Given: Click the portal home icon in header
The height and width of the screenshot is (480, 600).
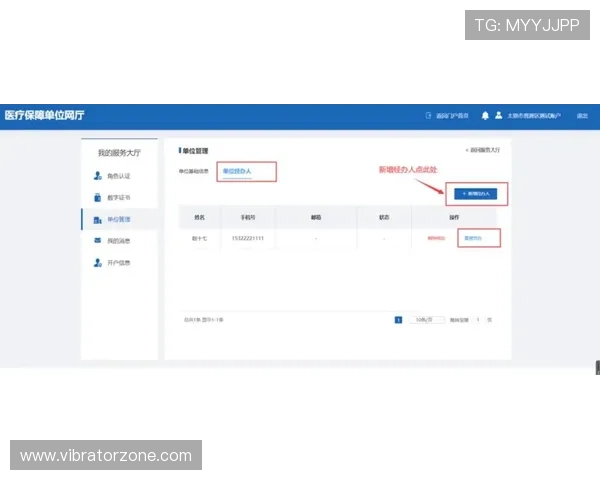Looking at the screenshot, I should point(428,116).
